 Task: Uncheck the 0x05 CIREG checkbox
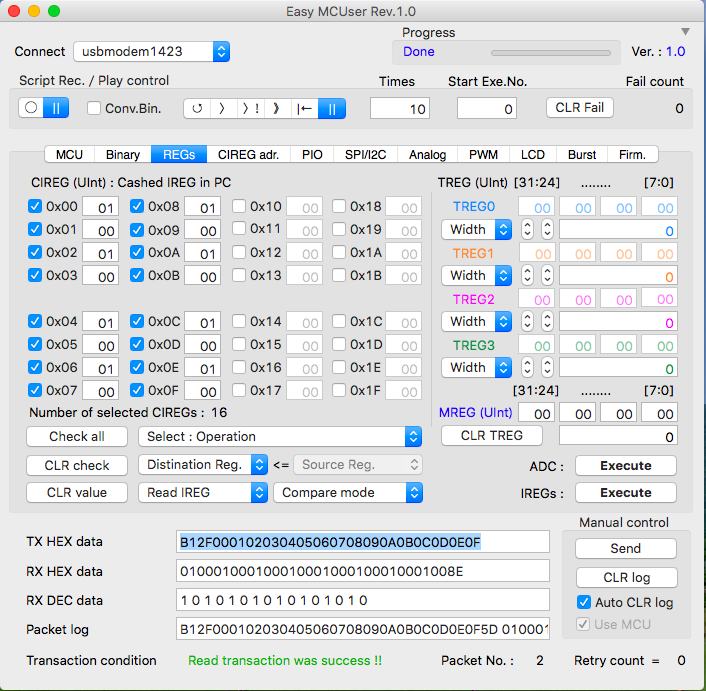click(35, 344)
